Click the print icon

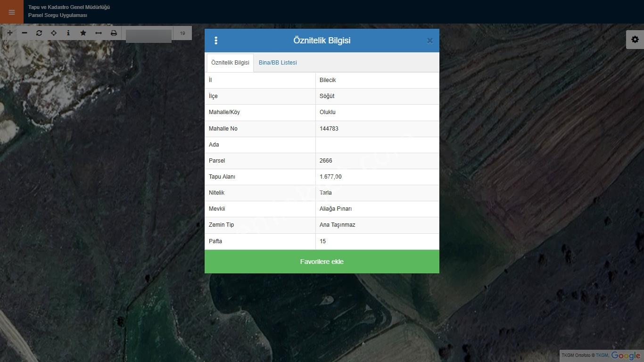114,33
